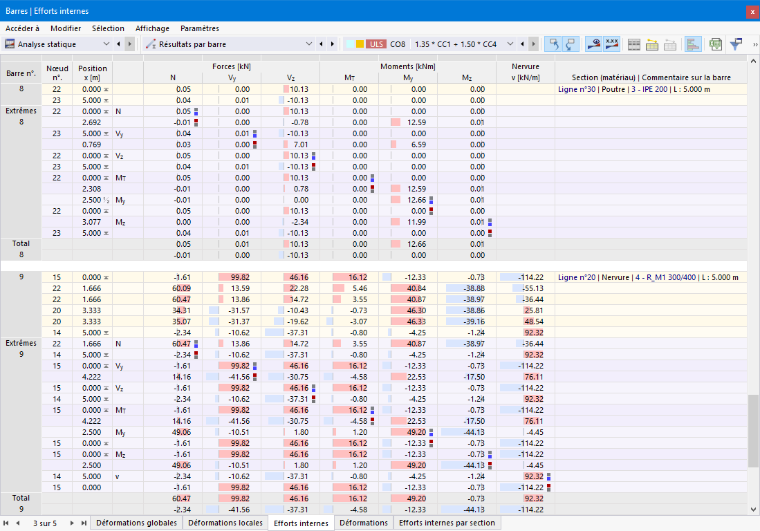The width and height of the screenshot is (760, 531).
Task: Select next load combination arrow
Action: 533,44
